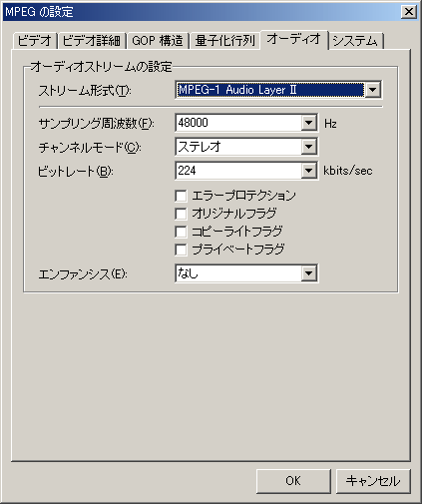Select the GOP 構造 tab

tap(158, 41)
